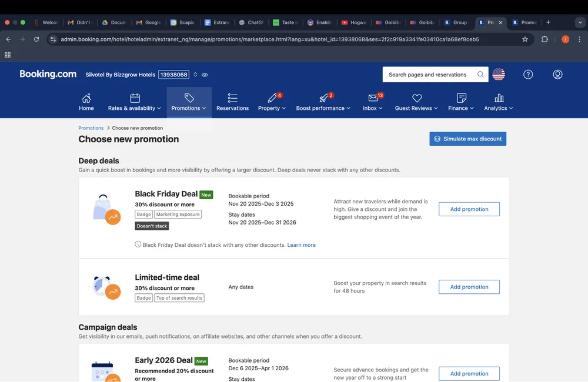Open the Home icon in navigation
588x382 pixels.
click(86, 98)
